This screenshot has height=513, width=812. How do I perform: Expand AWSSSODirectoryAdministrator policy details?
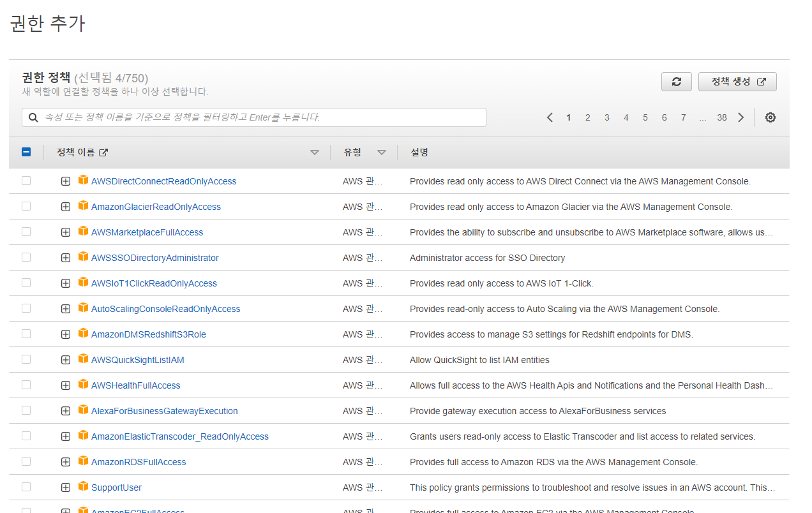click(x=66, y=258)
